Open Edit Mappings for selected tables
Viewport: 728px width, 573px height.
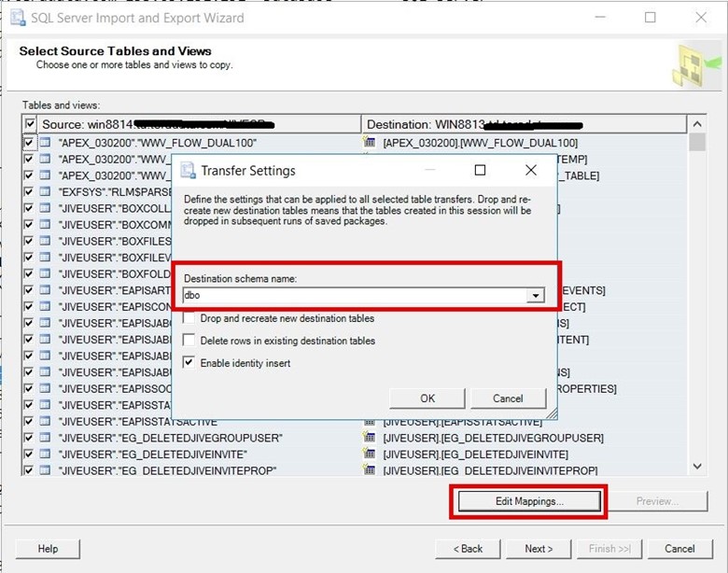pos(529,501)
